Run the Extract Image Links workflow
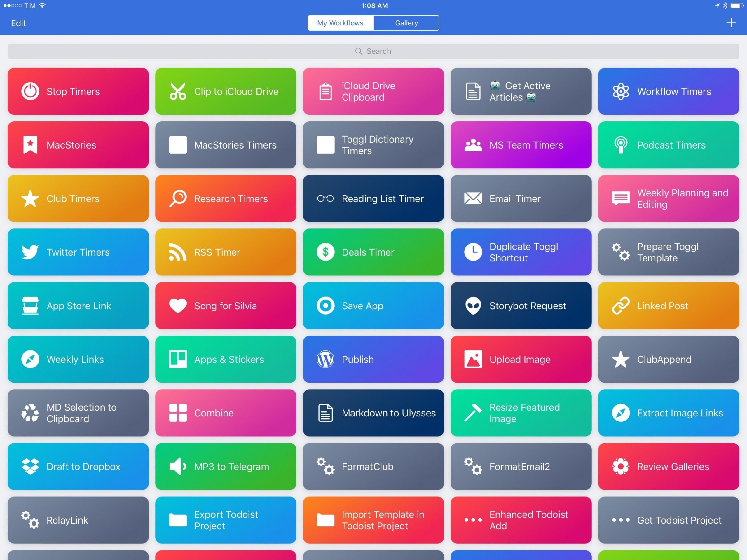 [x=668, y=413]
